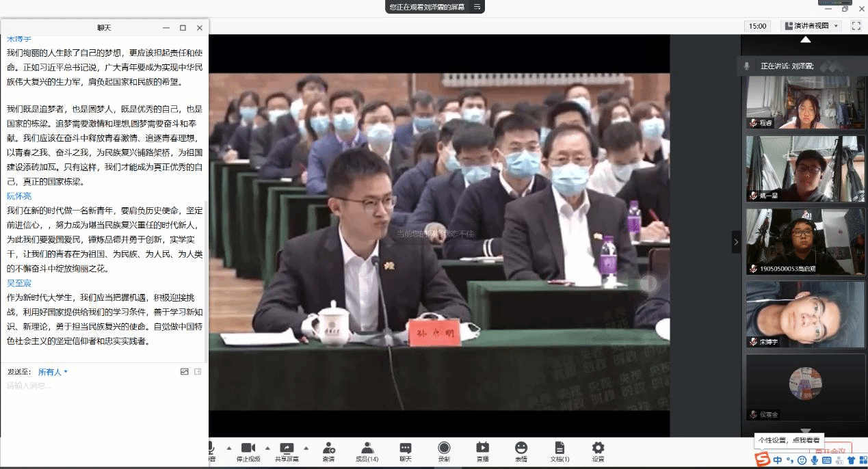Click sender name 阮怀亮 in chat
This screenshot has width=868, height=469.
click(19, 196)
